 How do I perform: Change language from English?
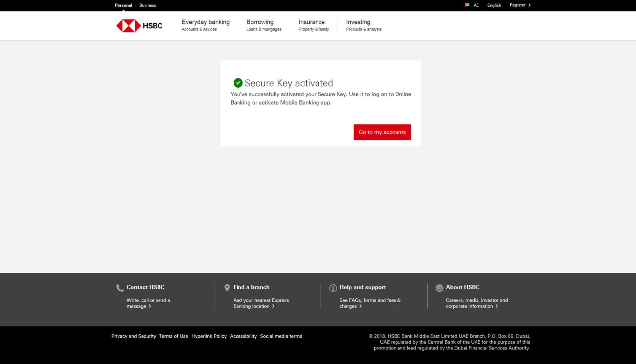point(494,5)
